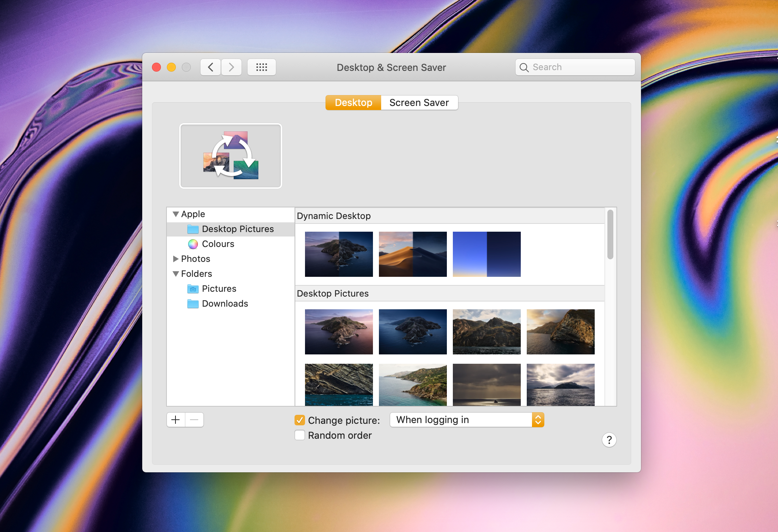Screen dimensions: 778x532
Task: Click the back navigation arrow
Action: point(210,67)
